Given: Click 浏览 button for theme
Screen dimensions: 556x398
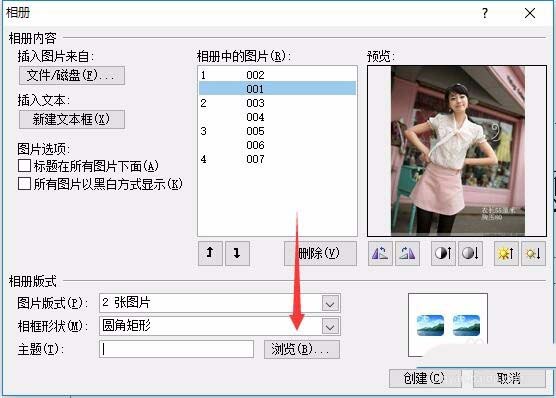Looking at the screenshot, I should coord(301,349).
